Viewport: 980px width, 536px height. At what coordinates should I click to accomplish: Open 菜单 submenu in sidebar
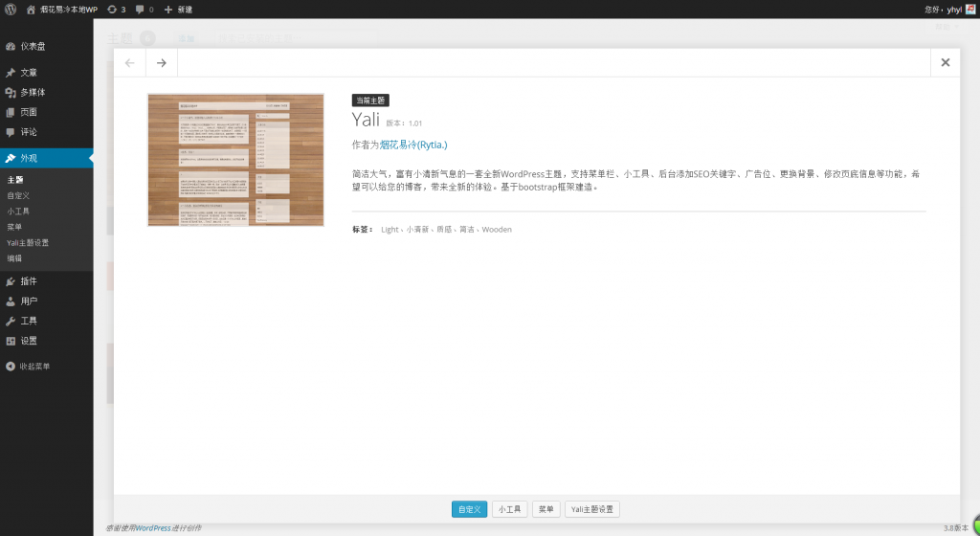click(x=14, y=227)
